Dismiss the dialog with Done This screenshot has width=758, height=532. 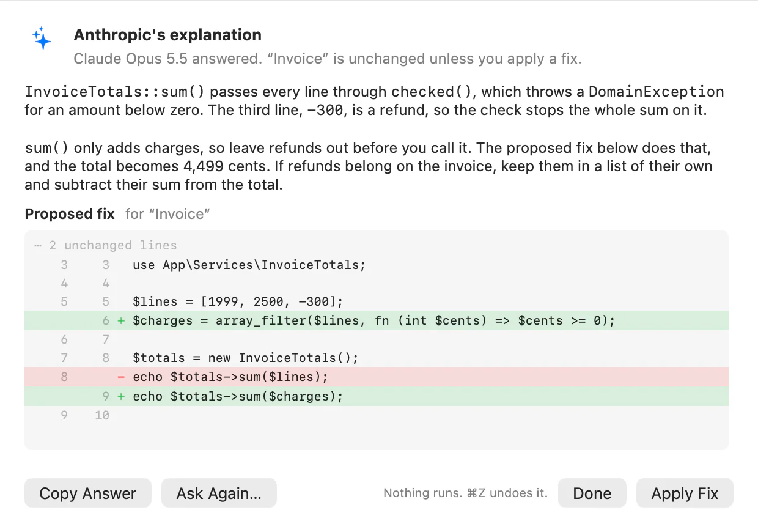click(x=592, y=493)
